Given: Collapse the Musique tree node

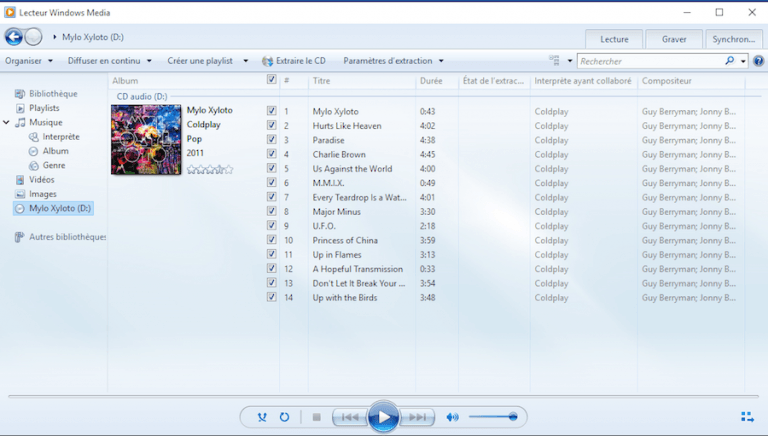Looking at the screenshot, I should coord(6,122).
